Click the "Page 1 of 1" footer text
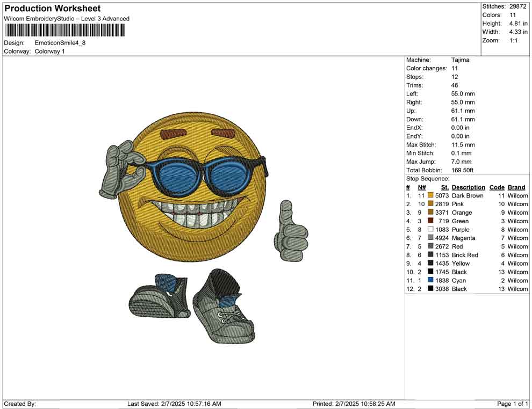Viewport: 532px width, 409px height. click(512, 404)
